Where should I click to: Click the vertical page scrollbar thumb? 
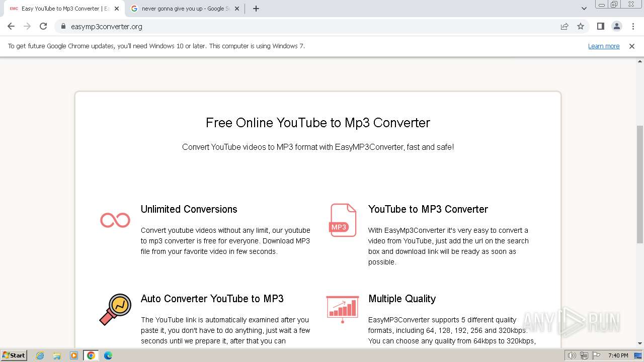click(640, 184)
